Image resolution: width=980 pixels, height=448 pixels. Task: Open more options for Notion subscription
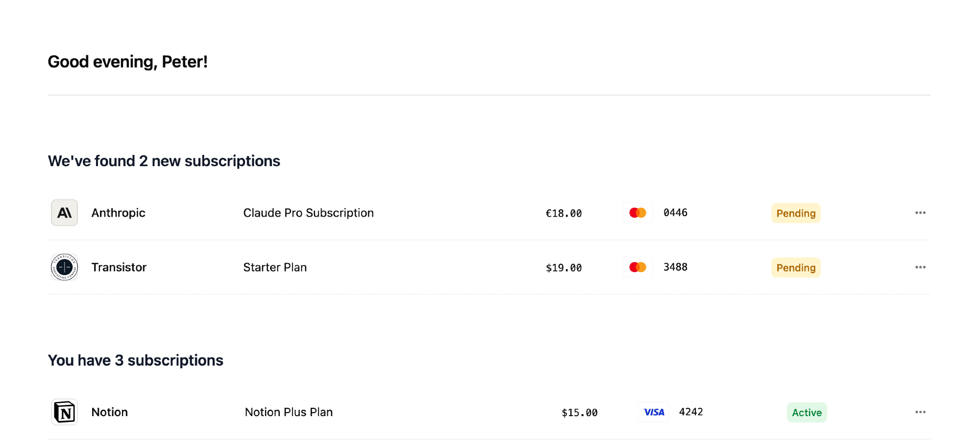pos(920,412)
